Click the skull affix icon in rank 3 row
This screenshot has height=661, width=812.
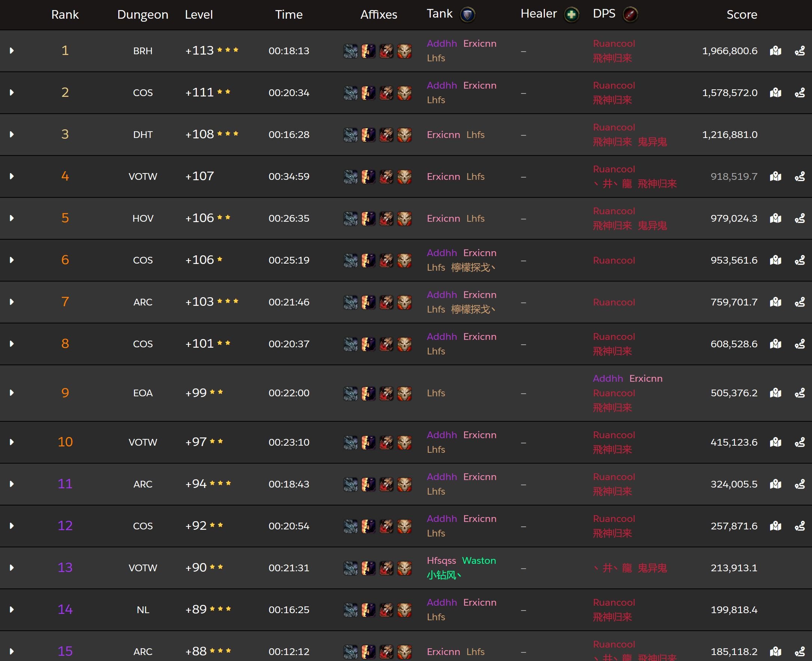pos(404,135)
